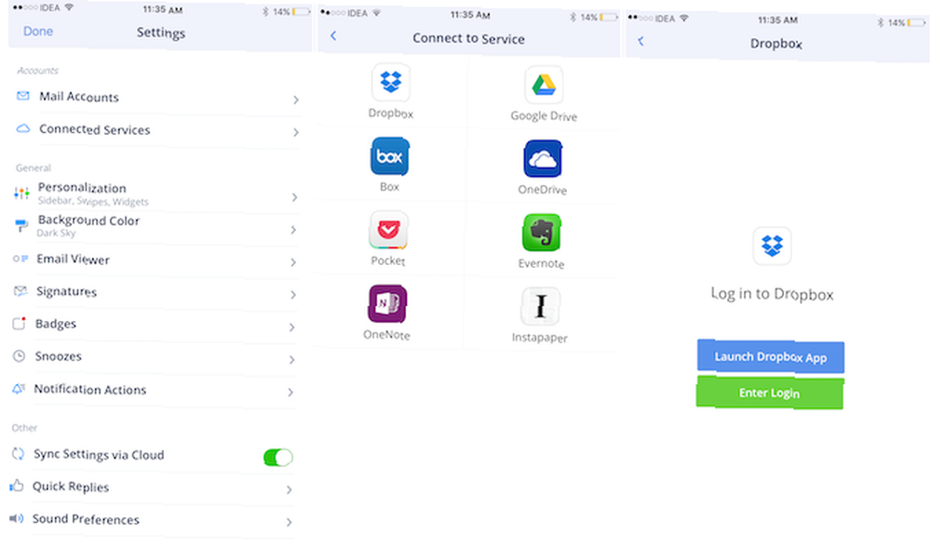Click the Evernote label text
931x560 pixels.
click(x=542, y=263)
